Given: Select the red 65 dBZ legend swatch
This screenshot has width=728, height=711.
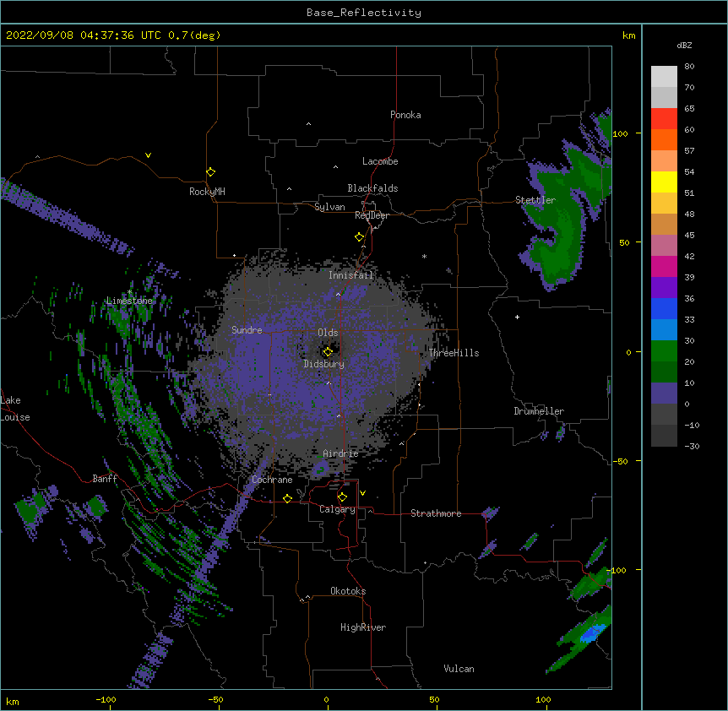Looking at the screenshot, I should click(664, 118).
